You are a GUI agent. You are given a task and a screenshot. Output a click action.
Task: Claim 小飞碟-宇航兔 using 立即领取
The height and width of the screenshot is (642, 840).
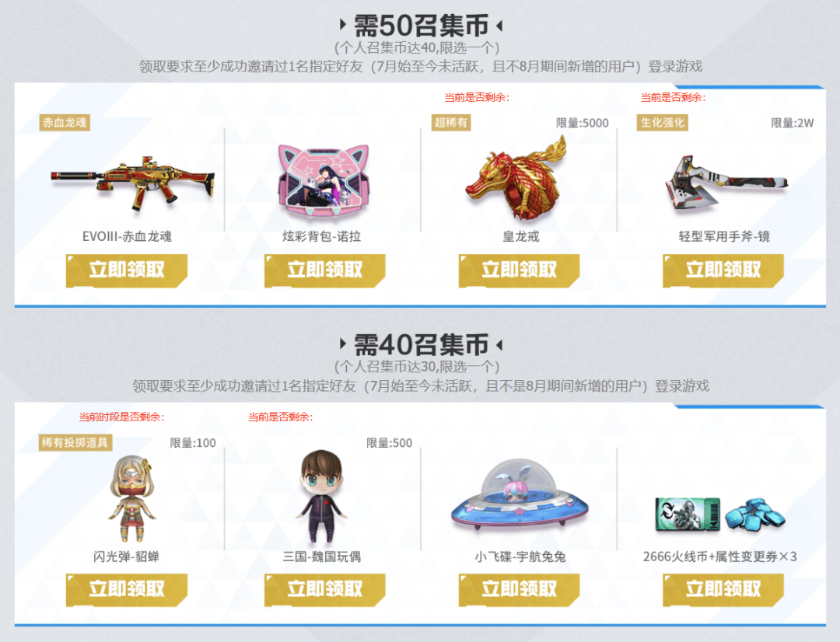(519, 590)
